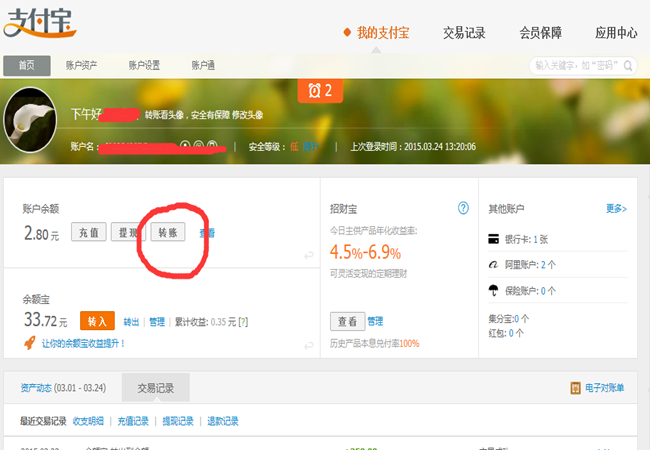The width and height of the screenshot is (650, 450).
Task: Click 让你的余额宝收益提升 link
Action: tap(83, 343)
